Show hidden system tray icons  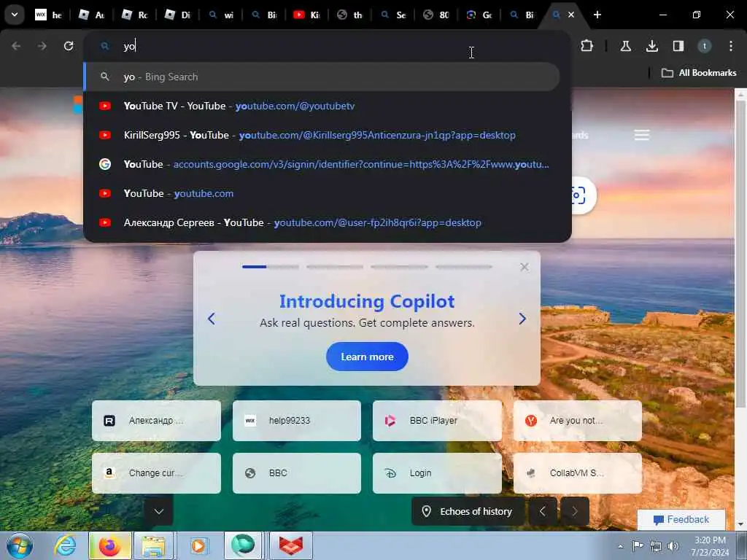[620, 546]
